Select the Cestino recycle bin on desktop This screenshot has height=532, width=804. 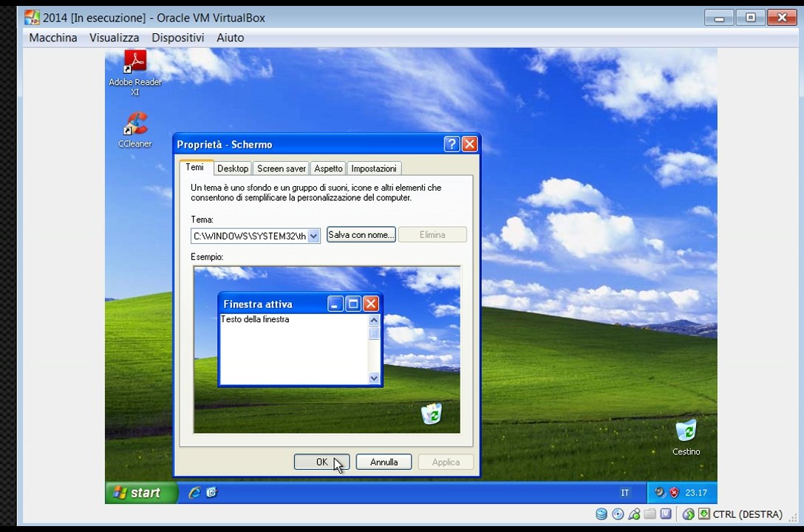coord(686,437)
